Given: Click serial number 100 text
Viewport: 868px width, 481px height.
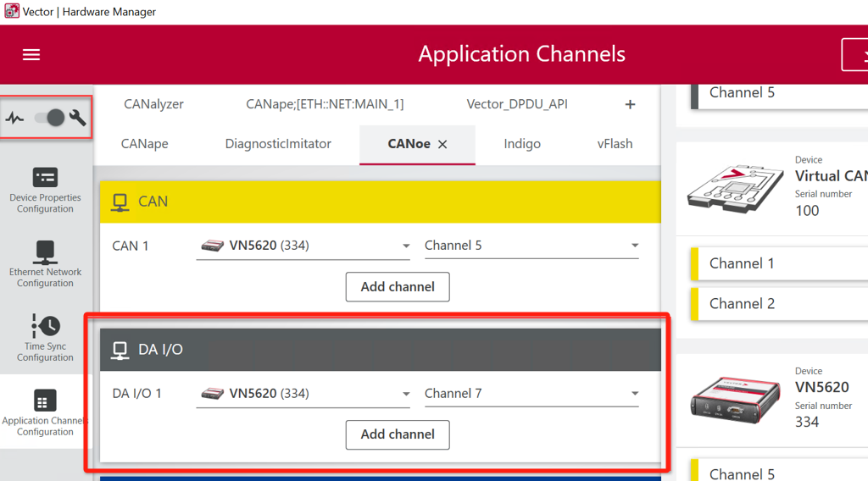Looking at the screenshot, I should pyautogui.click(x=807, y=211).
